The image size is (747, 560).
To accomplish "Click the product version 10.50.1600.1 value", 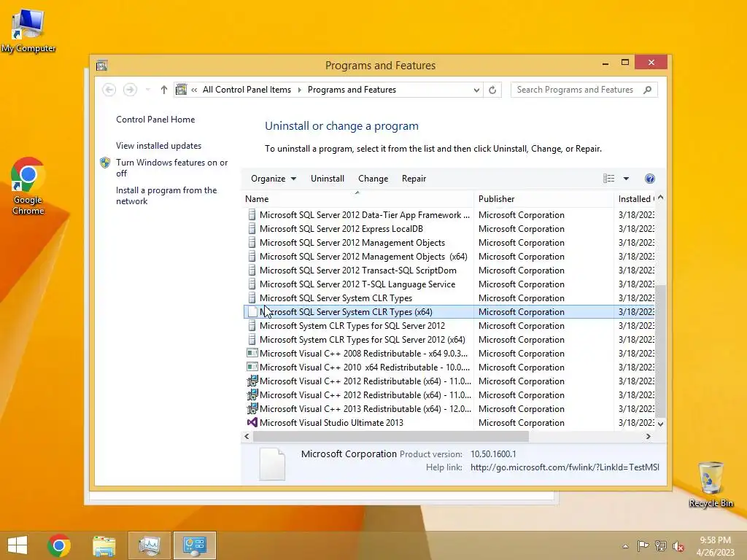I will 493,454.
